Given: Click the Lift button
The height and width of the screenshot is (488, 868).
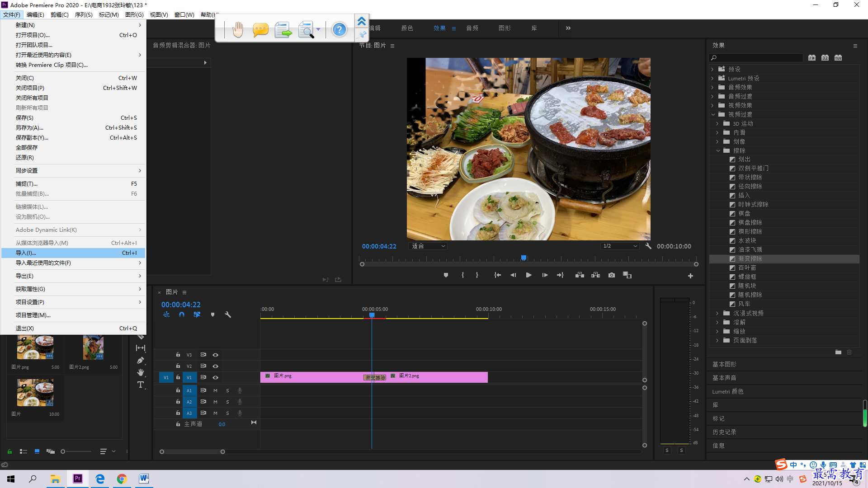Looking at the screenshot, I should tap(580, 275).
